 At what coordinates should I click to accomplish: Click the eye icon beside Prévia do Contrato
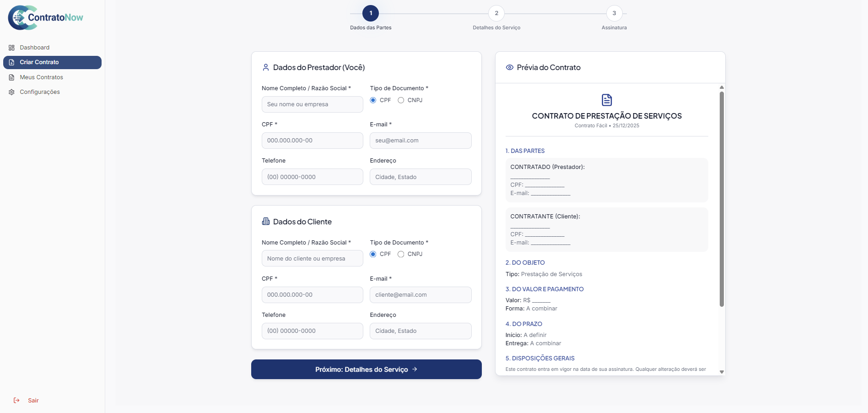[509, 67]
